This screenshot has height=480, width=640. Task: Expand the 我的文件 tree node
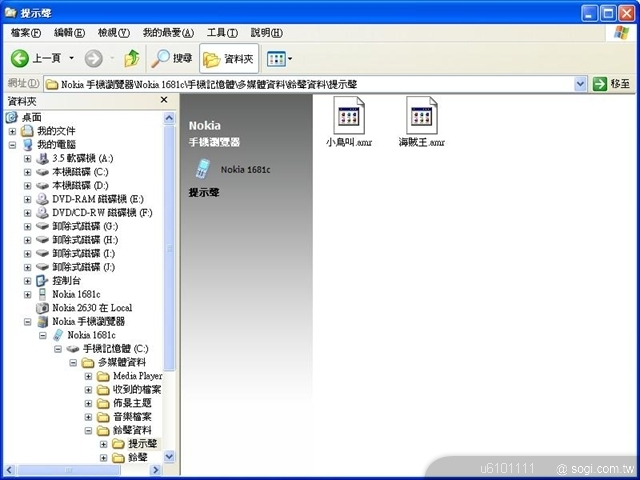12,131
